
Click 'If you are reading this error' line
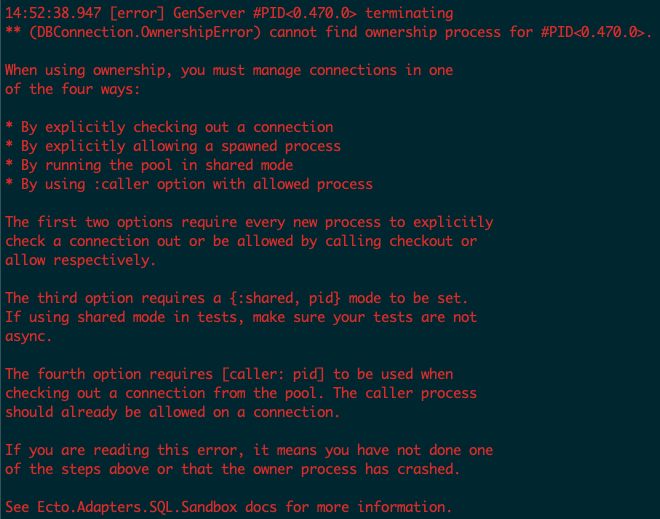(x=249, y=450)
